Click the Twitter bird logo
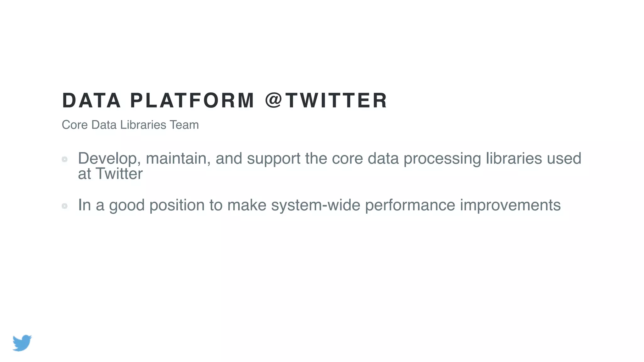Viewport: 644px width, 362px height. pyautogui.click(x=22, y=343)
